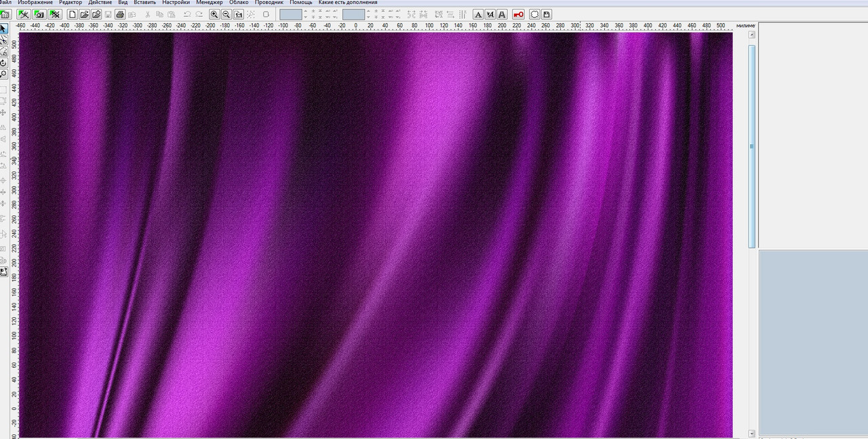Click the New blank document icon

73,14
